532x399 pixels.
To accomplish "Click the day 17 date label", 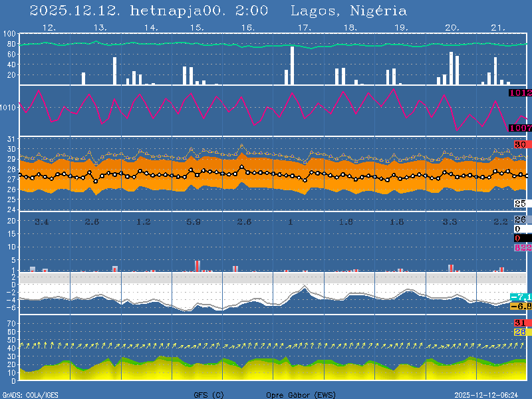I will pos(304,28).
